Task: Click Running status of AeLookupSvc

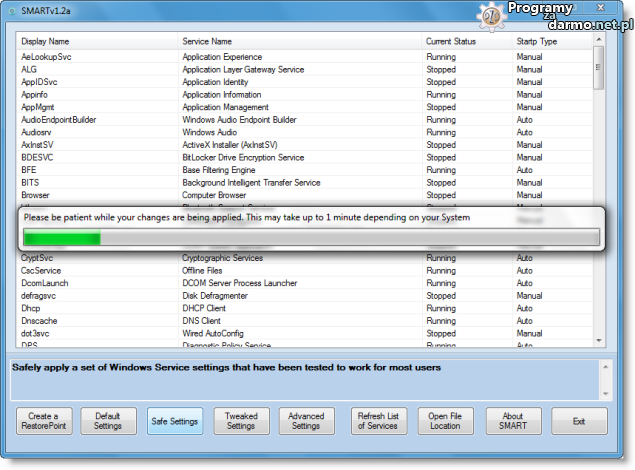Action: coord(441,57)
